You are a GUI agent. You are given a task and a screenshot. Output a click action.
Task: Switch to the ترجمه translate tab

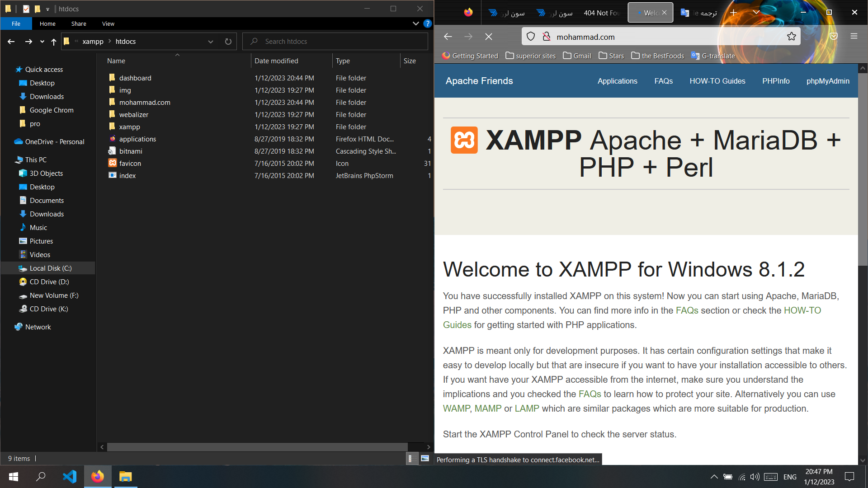699,13
